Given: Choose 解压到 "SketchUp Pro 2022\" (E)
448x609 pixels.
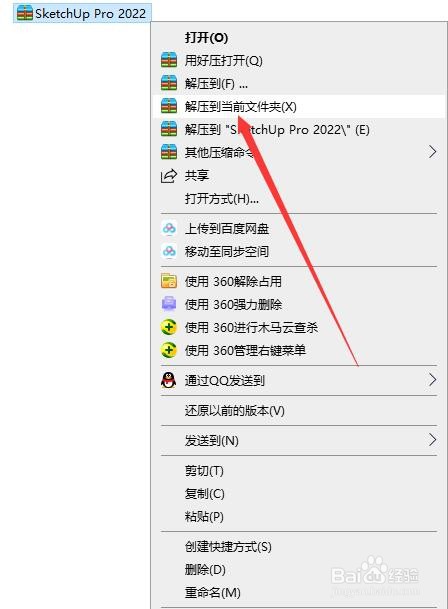Looking at the screenshot, I should (x=277, y=129).
